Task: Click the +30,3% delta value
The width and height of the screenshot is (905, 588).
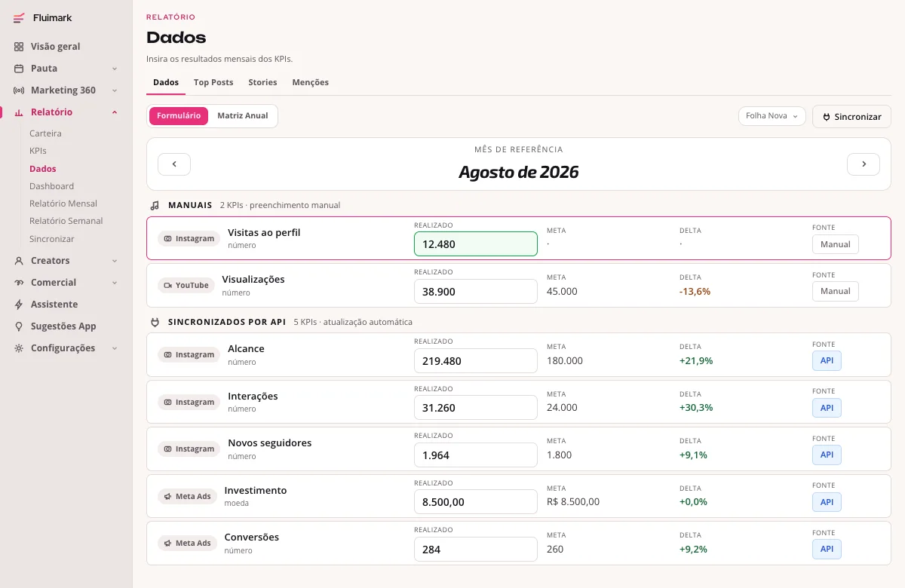Action: tap(696, 408)
